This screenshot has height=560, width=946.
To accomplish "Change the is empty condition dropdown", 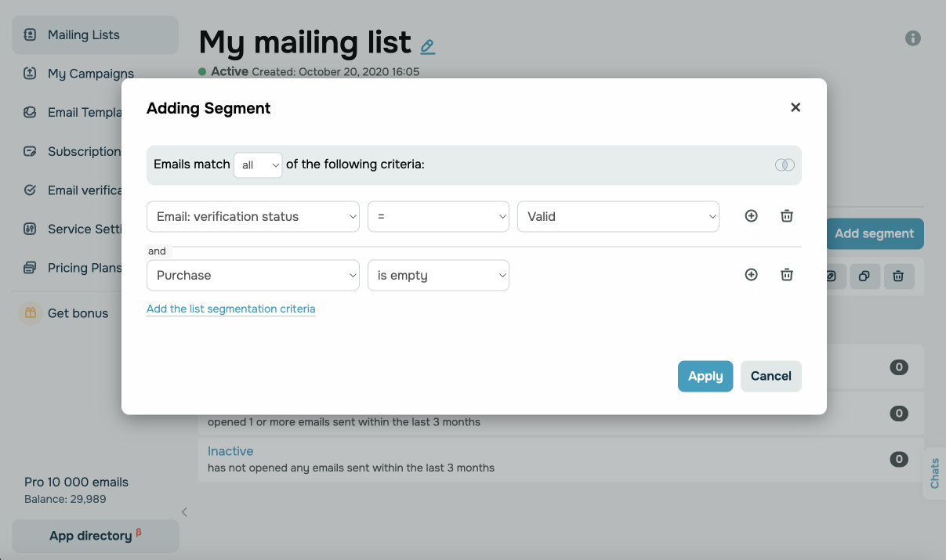I will (438, 276).
